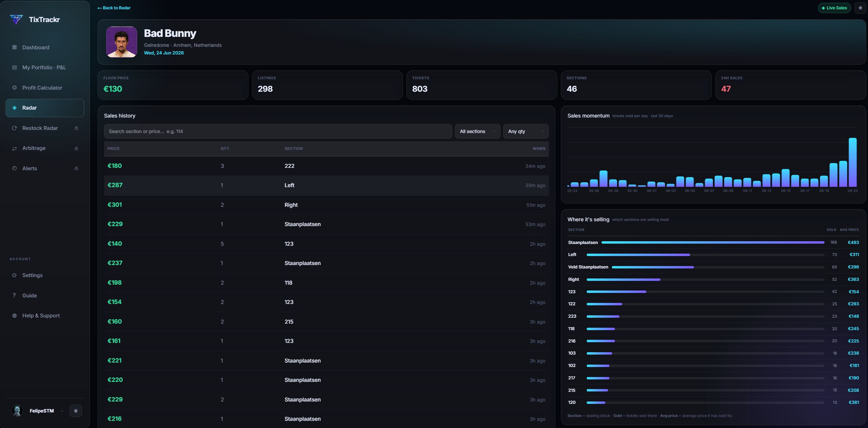Open the Any qty dropdown
Image resolution: width=868 pixels, height=428 pixels.
pyautogui.click(x=526, y=131)
